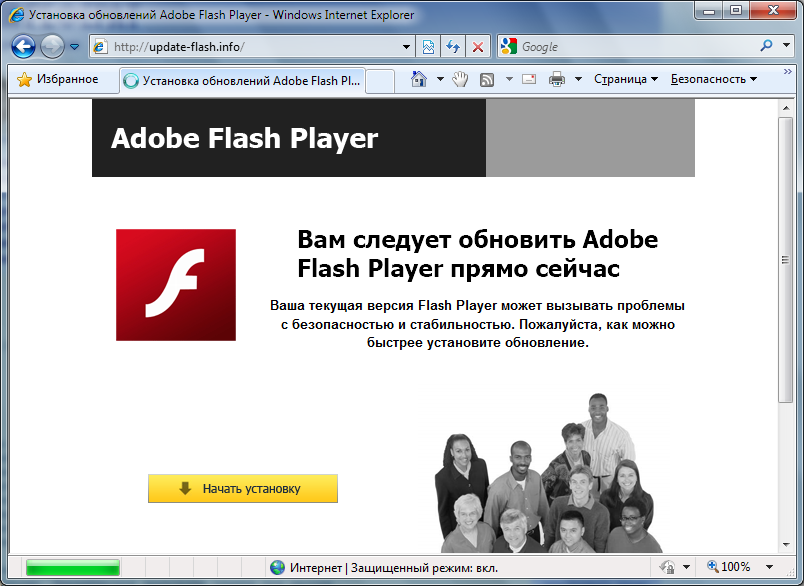Click the hand-shaped toolbar icon
Viewport: 804px width, 586px height.
(x=460, y=79)
